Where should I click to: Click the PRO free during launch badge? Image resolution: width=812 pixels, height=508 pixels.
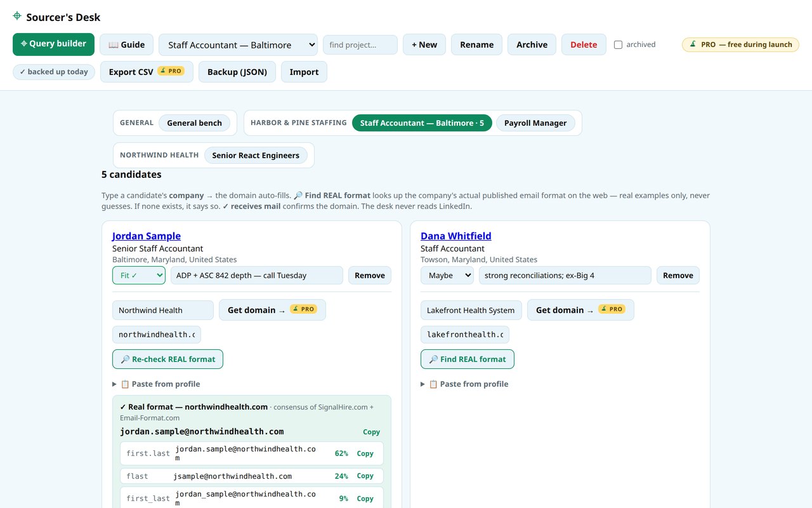[x=740, y=44]
